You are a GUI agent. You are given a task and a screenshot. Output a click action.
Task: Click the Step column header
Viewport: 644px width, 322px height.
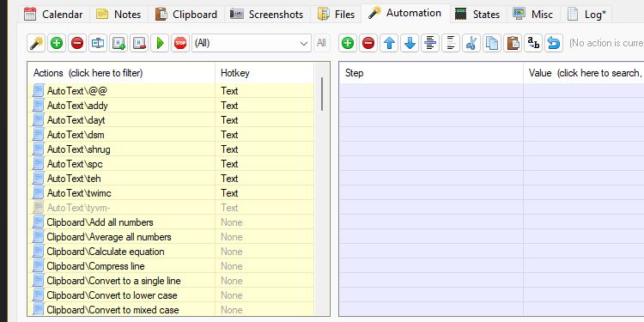[x=431, y=73]
